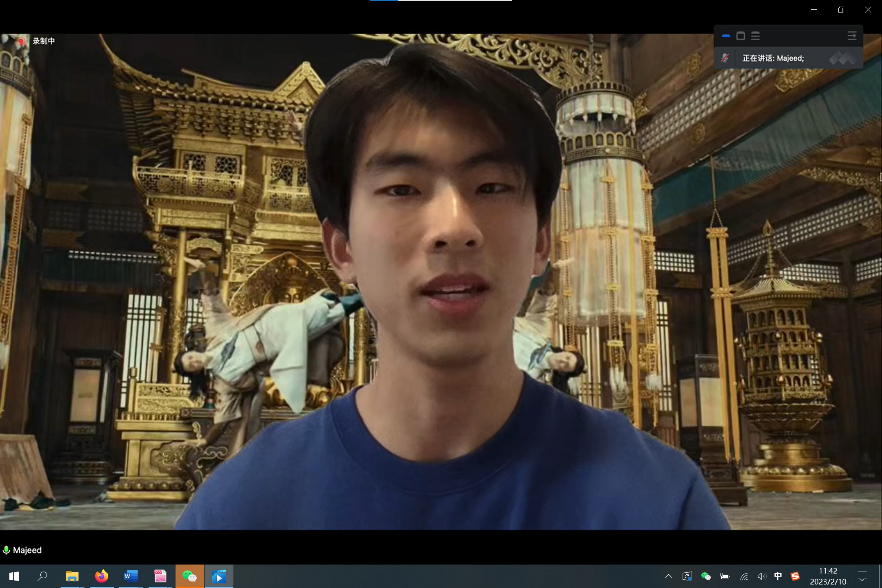
Task: Click the Majeed name label below the video
Action: pos(27,550)
